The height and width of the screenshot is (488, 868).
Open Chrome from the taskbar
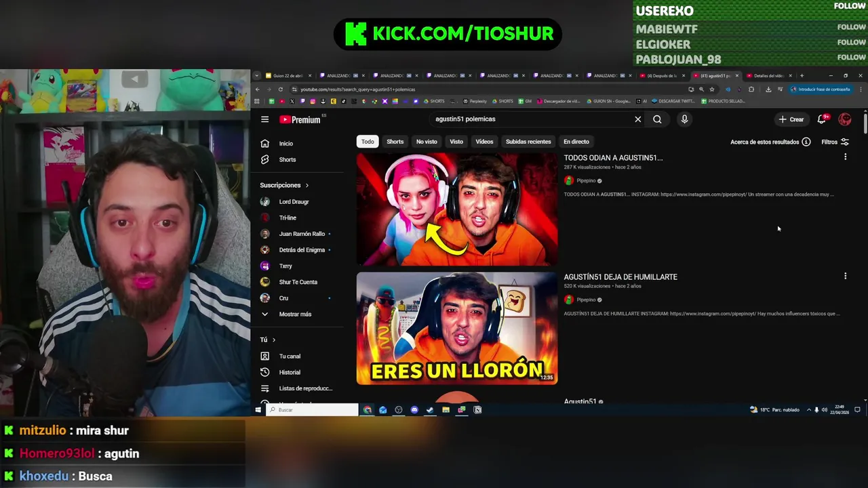(x=367, y=410)
